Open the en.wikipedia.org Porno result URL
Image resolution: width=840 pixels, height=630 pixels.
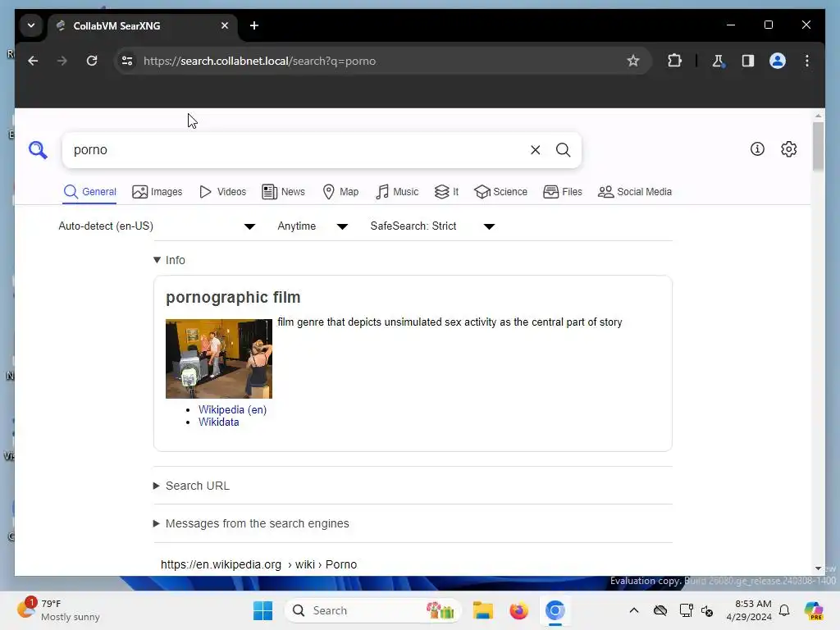(x=258, y=564)
